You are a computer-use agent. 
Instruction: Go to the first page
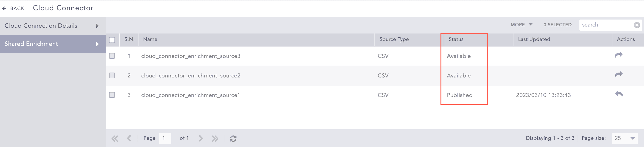(x=115, y=138)
